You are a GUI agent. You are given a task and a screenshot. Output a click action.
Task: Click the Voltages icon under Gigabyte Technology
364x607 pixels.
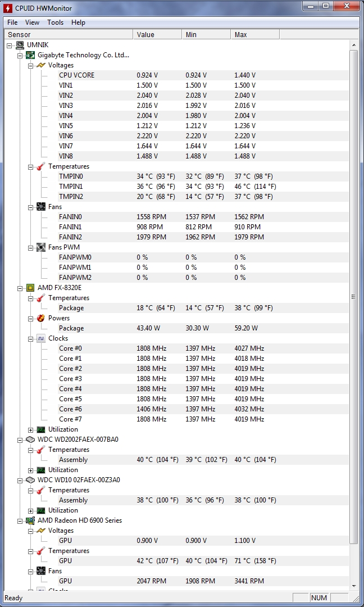[x=41, y=65]
